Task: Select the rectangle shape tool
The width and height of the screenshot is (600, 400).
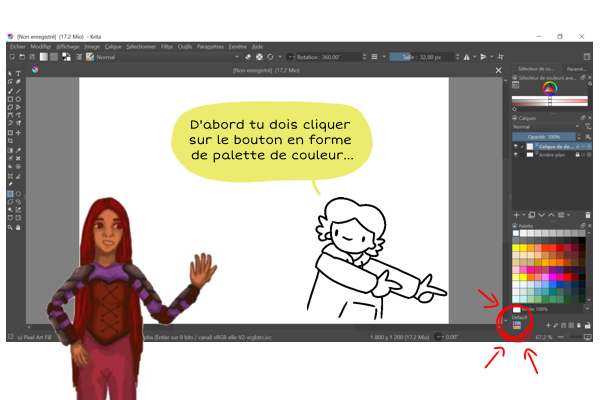Action: coord(9,100)
